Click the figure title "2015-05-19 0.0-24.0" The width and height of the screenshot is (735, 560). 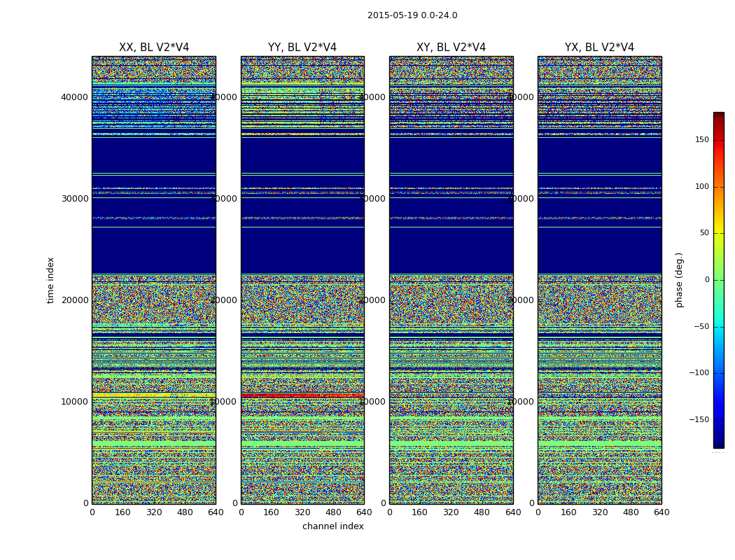click(412, 15)
